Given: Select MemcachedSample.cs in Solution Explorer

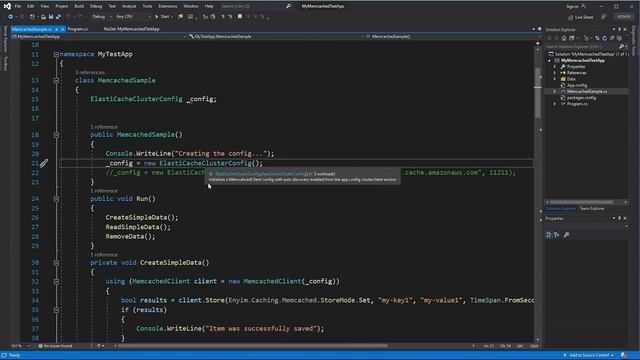Looking at the screenshot, I should click(x=587, y=91).
